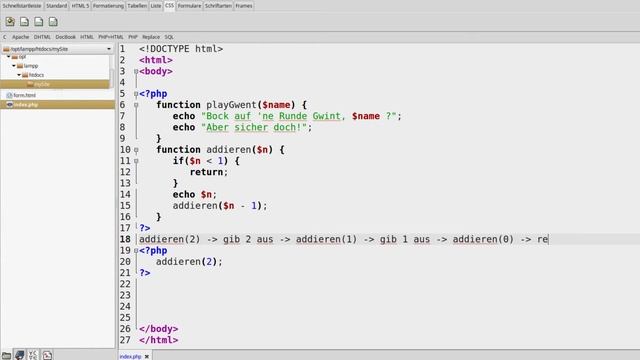Open the Apache snippets menu
Viewport: 640px width, 360px height.
pos(20,37)
